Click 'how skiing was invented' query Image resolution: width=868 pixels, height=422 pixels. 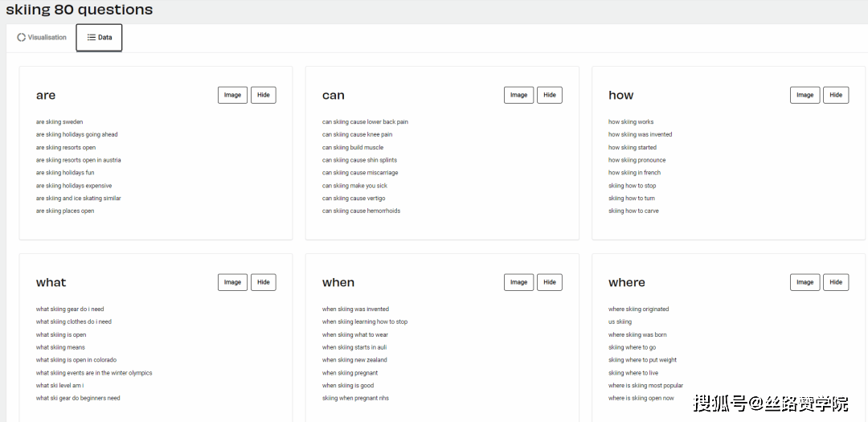pos(640,134)
